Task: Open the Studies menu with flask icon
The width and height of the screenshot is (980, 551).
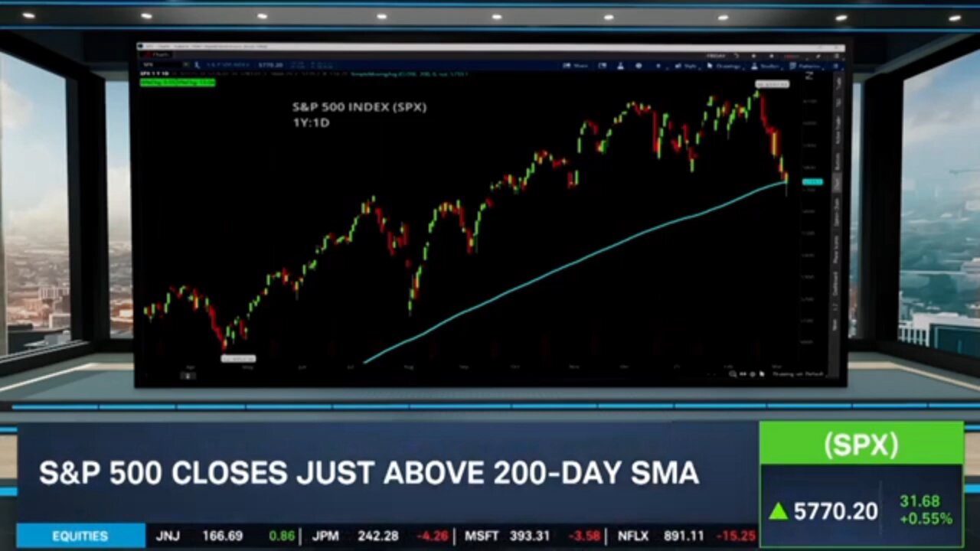Action: tap(766, 66)
